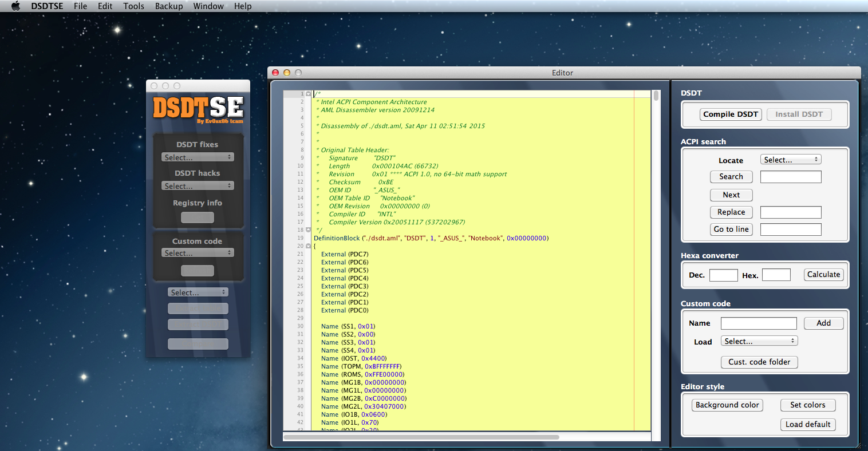Click the Load default button

808,425
